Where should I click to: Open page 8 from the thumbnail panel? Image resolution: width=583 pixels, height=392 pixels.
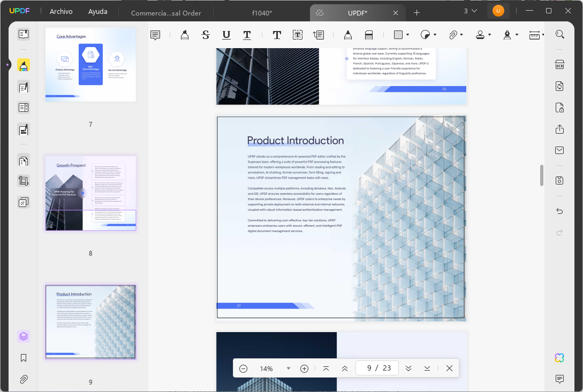click(90, 193)
